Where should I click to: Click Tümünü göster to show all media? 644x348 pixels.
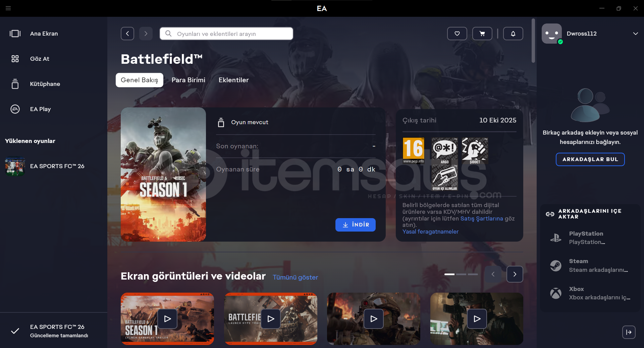click(x=295, y=278)
